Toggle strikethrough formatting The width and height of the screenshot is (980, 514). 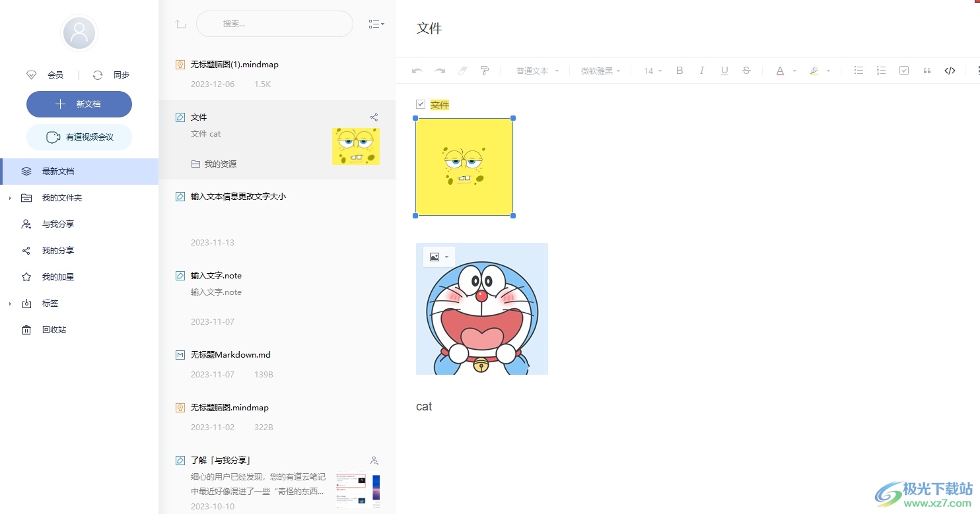coord(746,71)
